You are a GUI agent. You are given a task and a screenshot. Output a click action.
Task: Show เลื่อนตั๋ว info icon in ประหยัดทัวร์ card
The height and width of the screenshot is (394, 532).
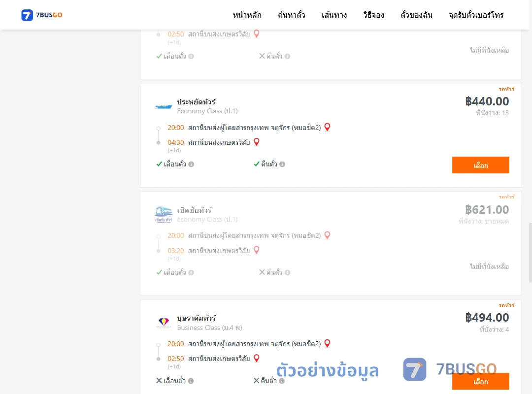click(191, 164)
